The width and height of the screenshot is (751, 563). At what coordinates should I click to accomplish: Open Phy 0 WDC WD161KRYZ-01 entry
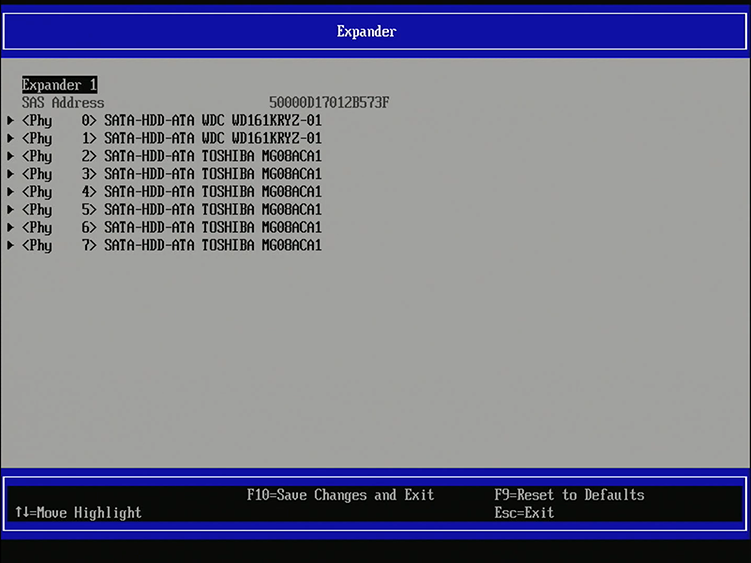(x=171, y=121)
